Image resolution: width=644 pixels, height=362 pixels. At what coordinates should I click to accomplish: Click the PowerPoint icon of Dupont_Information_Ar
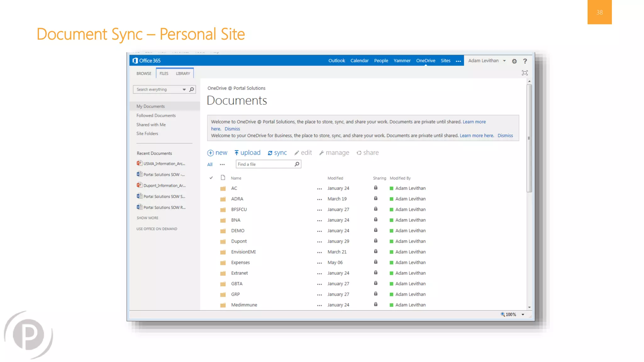pyautogui.click(x=140, y=185)
